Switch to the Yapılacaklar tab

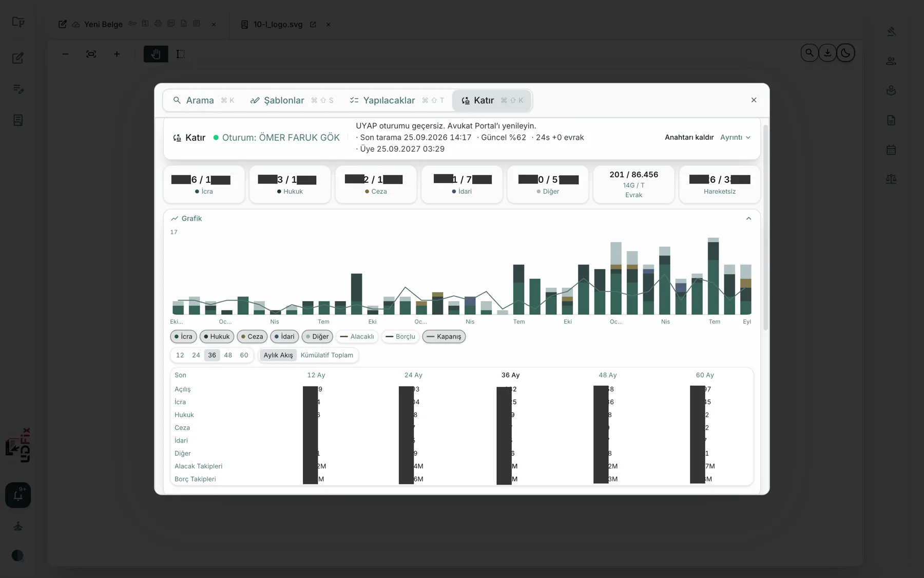[397, 100]
